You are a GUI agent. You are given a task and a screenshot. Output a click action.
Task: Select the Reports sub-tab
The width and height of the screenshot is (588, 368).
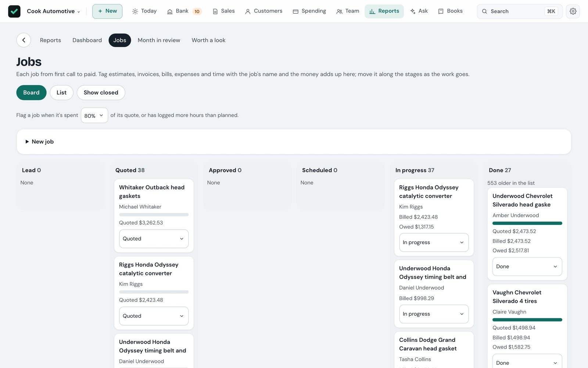tap(50, 40)
